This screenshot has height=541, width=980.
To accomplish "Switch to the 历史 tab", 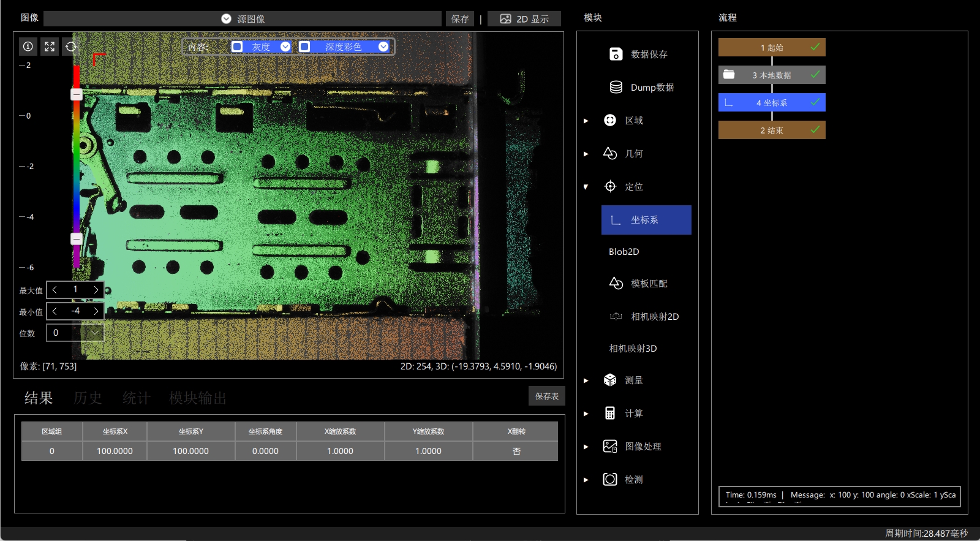I will (88, 398).
